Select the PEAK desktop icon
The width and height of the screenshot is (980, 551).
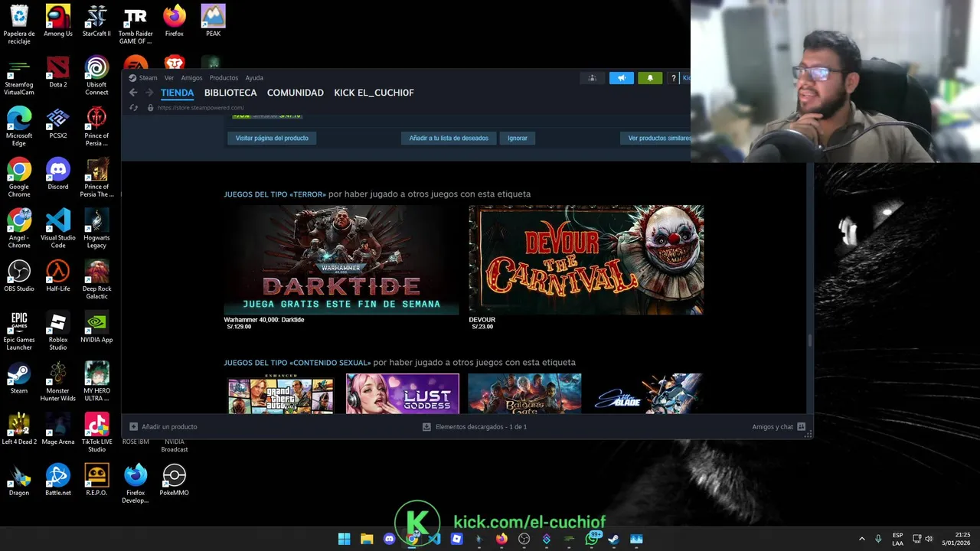213,21
